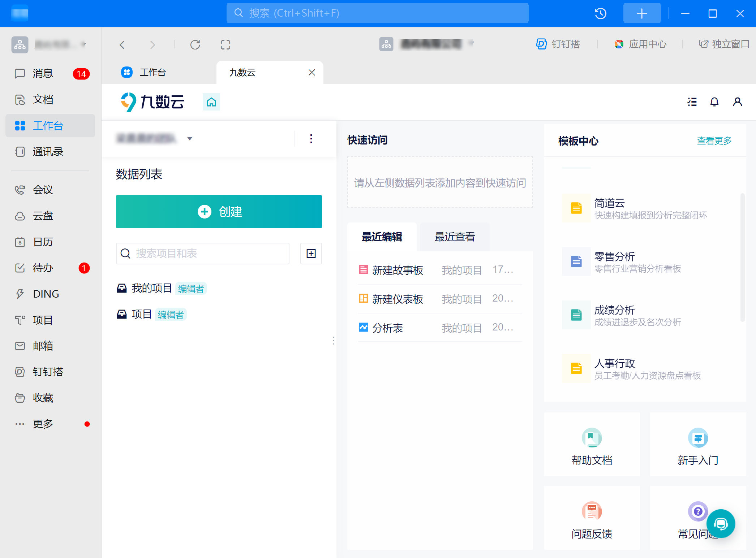Switch to the 工作台 tab

152,72
